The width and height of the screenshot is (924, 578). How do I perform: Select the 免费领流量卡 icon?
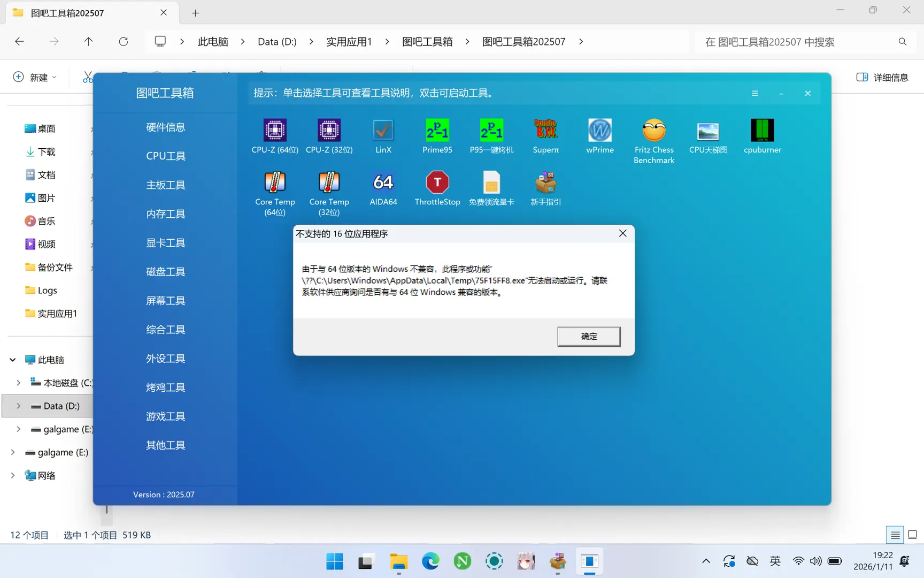(x=491, y=182)
